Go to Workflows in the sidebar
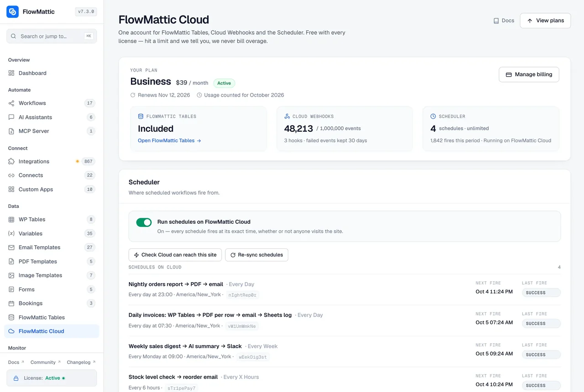 tap(52, 103)
